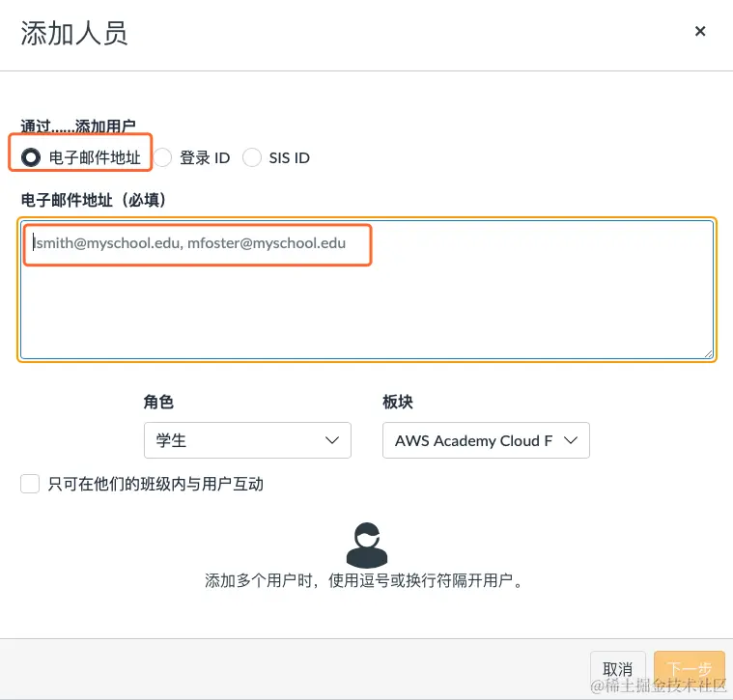Open the 板块 AWS Academy Cloud dropdown
The image size is (733, 700).
coord(486,440)
